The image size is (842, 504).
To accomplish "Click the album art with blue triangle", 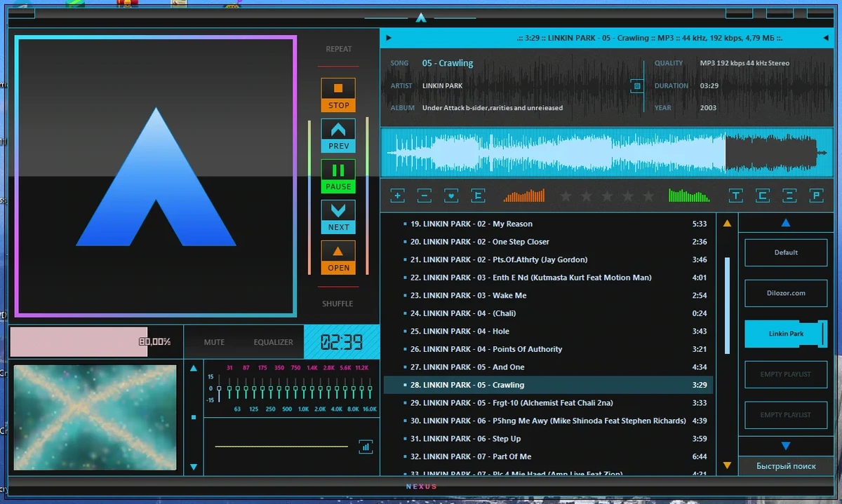I will [x=156, y=176].
